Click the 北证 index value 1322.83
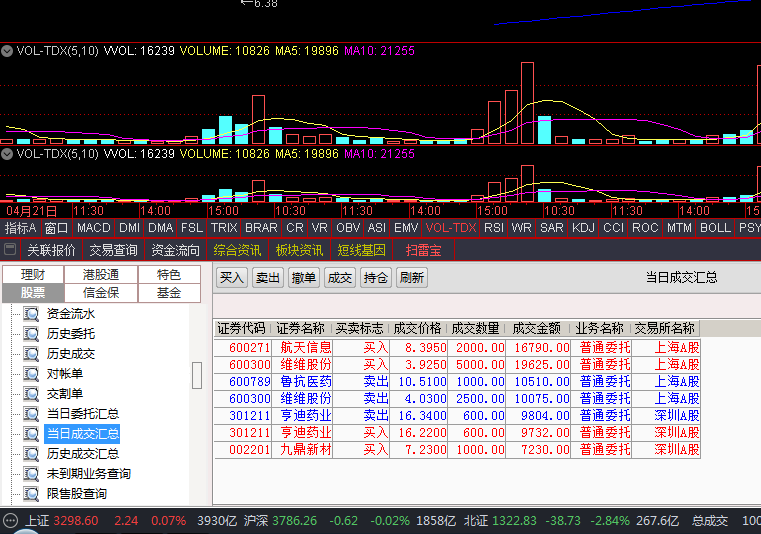Viewport: 761px width, 534px height. 514,521
